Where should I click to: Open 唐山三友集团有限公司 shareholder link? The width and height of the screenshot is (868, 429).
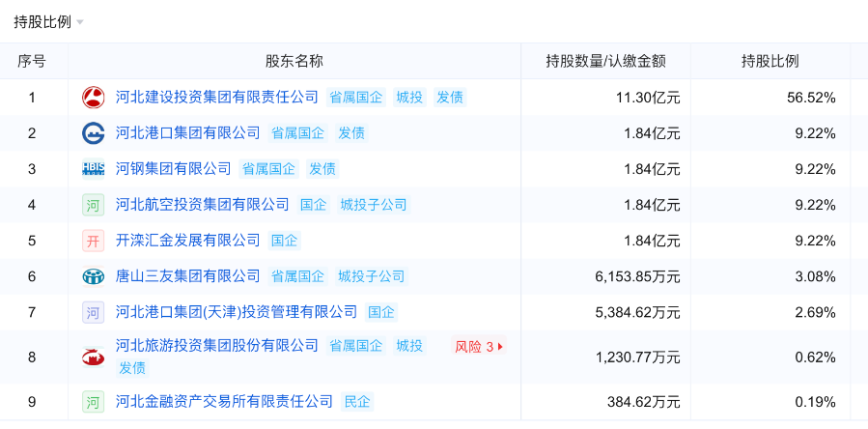click(x=187, y=276)
